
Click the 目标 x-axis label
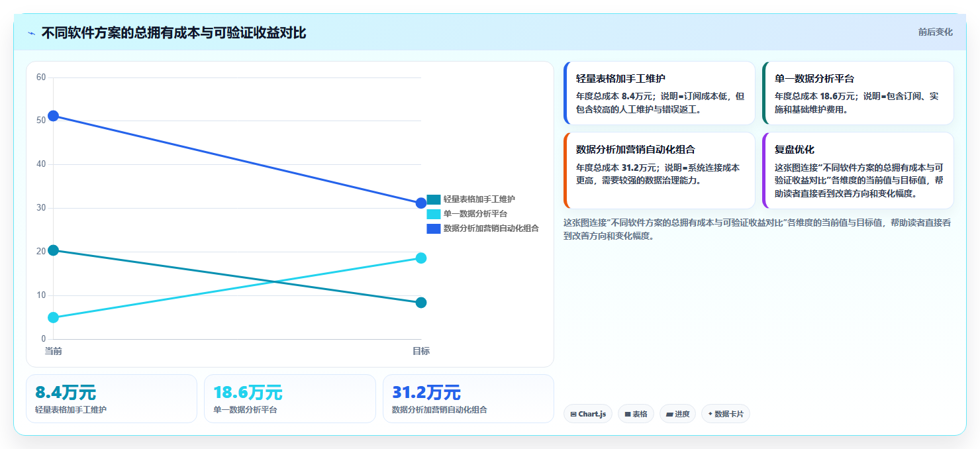[421, 351]
